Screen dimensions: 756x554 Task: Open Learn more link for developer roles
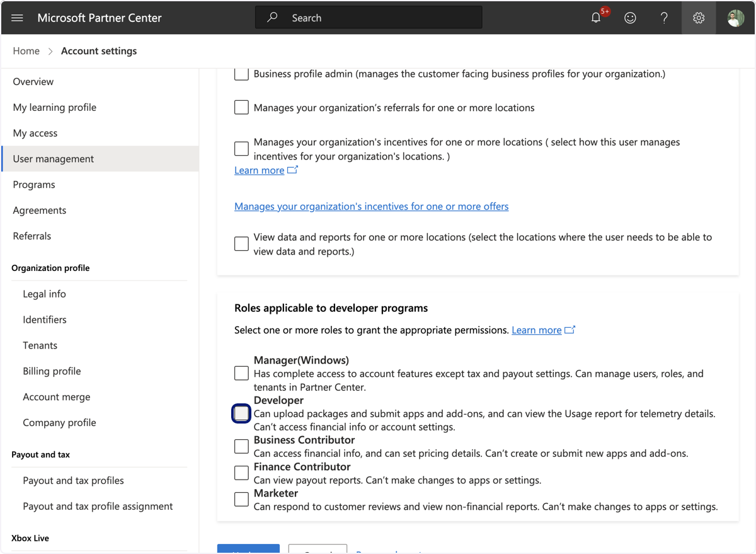536,330
